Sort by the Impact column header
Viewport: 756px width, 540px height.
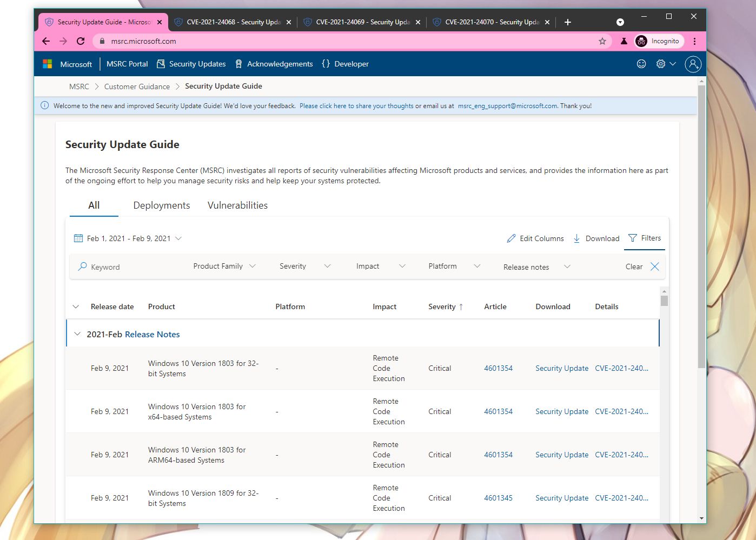(384, 306)
